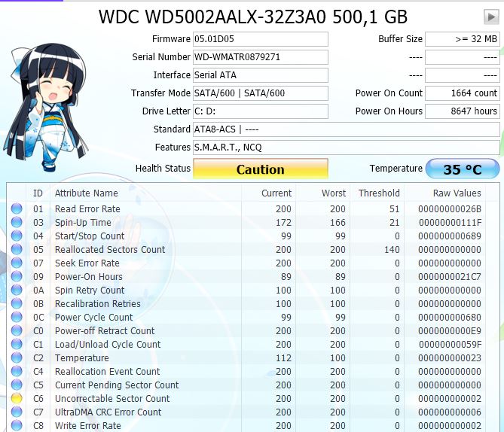Screen dimensions: 504x432
Task: Click the status icon for Power-On Hours row
Action: (17, 276)
